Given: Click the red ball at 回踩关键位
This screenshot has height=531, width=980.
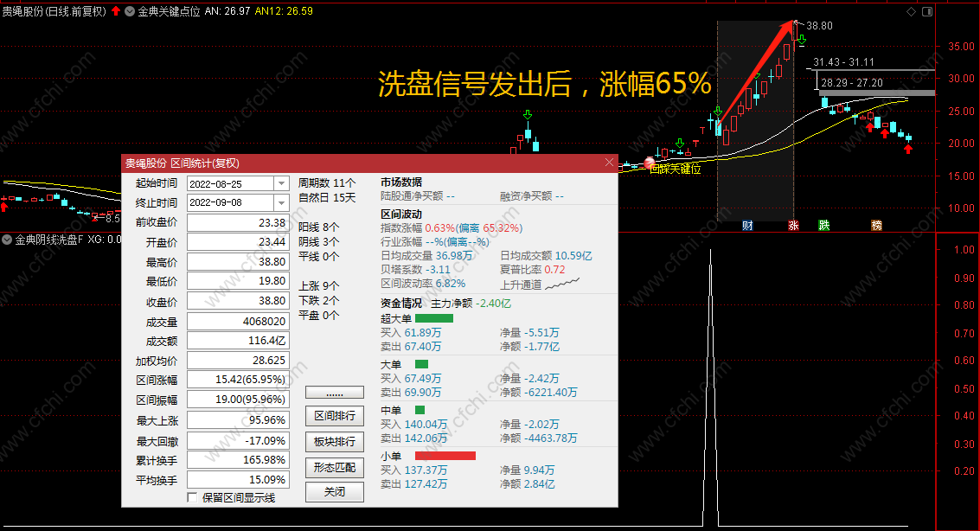Looking at the screenshot, I should click(x=650, y=163).
